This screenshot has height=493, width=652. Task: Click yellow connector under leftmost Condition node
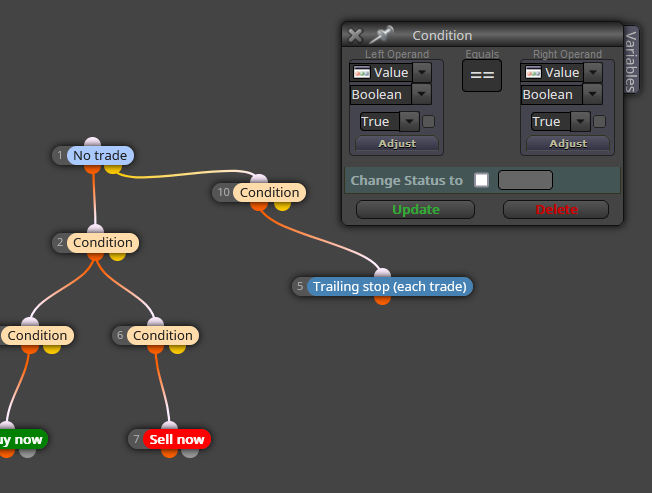pyautogui.click(x=52, y=349)
